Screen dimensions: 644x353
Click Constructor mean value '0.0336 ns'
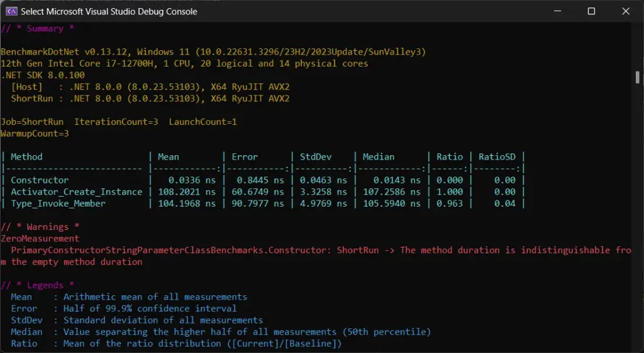tap(192, 180)
